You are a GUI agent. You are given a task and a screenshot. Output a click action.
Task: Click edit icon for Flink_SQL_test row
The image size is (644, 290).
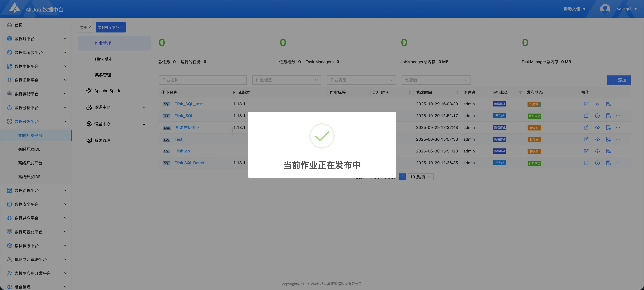(x=586, y=104)
